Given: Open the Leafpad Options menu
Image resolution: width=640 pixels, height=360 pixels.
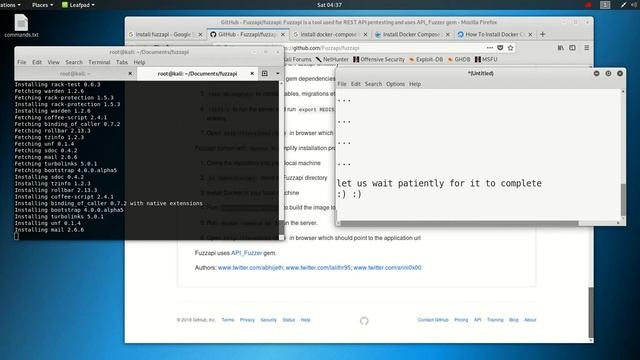Looking at the screenshot, I should click(395, 84).
